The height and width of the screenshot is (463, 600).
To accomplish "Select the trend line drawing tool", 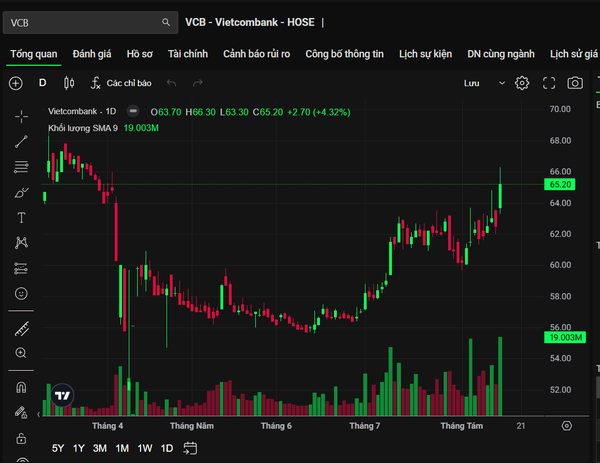I will [21, 142].
